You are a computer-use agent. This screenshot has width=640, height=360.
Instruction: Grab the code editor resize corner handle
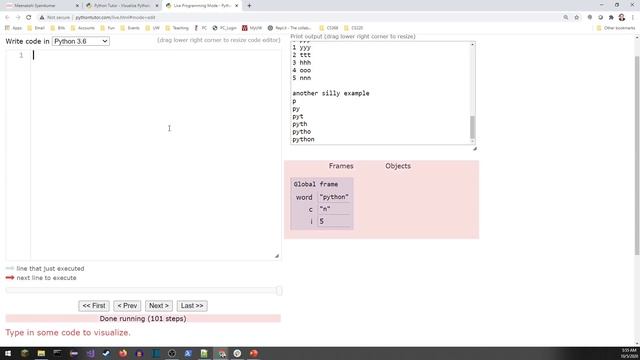pyautogui.click(x=277, y=256)
